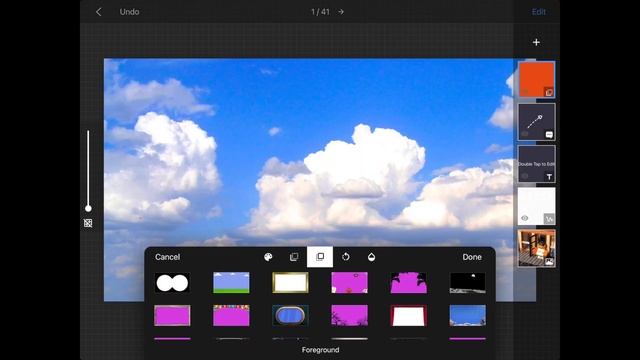Open the Edit menu

point(538,12)
